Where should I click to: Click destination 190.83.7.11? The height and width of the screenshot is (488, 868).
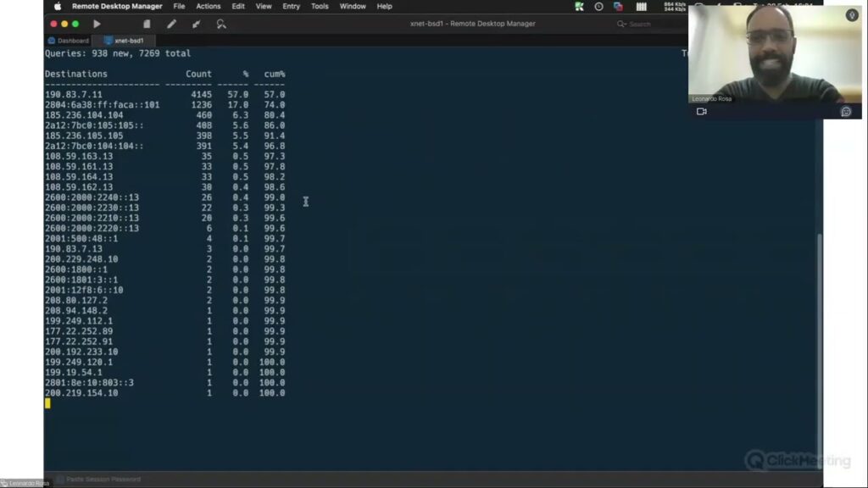tap(74, 95)
